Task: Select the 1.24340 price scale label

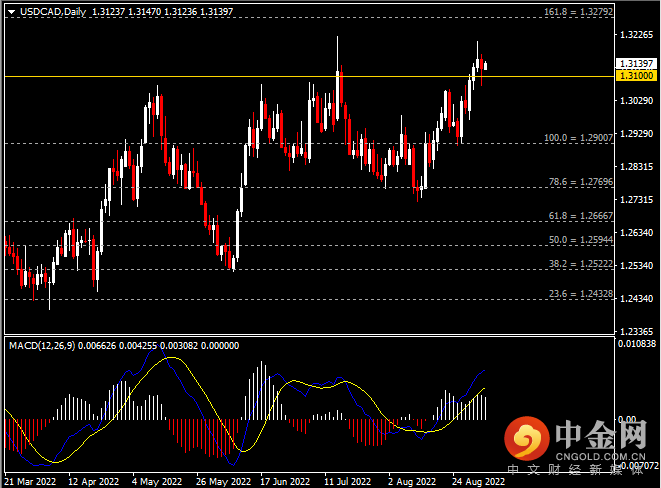Action: point(637,298)
